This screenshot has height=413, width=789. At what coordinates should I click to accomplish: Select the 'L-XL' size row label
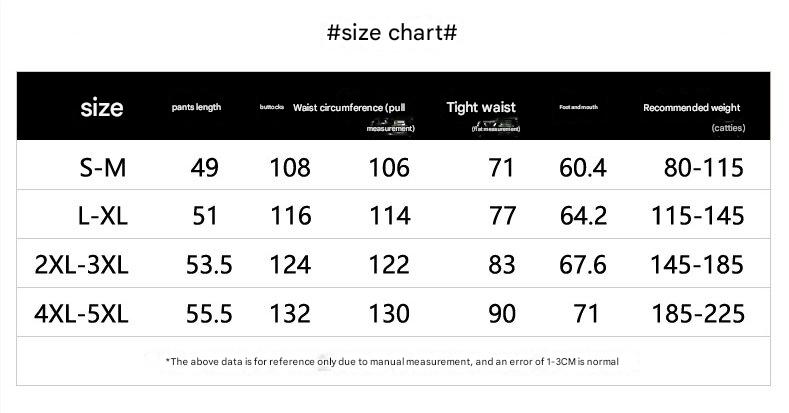coord(103,216)
